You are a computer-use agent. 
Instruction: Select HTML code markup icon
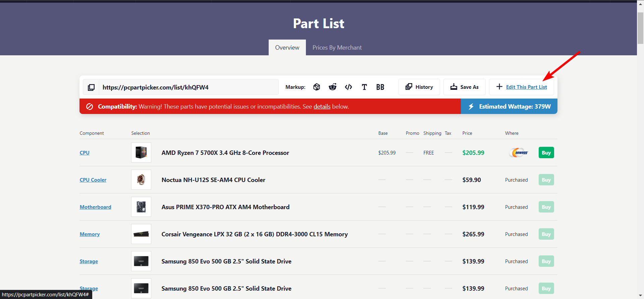click(x=348, y=87)
